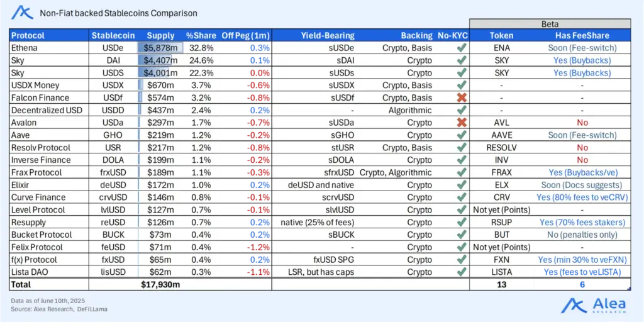Click the Curve Finance No-KYC checkmark
Screen dimensions: 644x322
coord(462,197)
